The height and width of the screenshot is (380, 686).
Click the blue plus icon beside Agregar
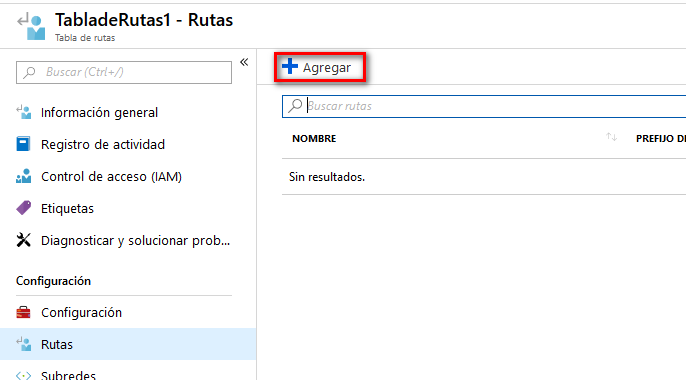click(290, 66)
